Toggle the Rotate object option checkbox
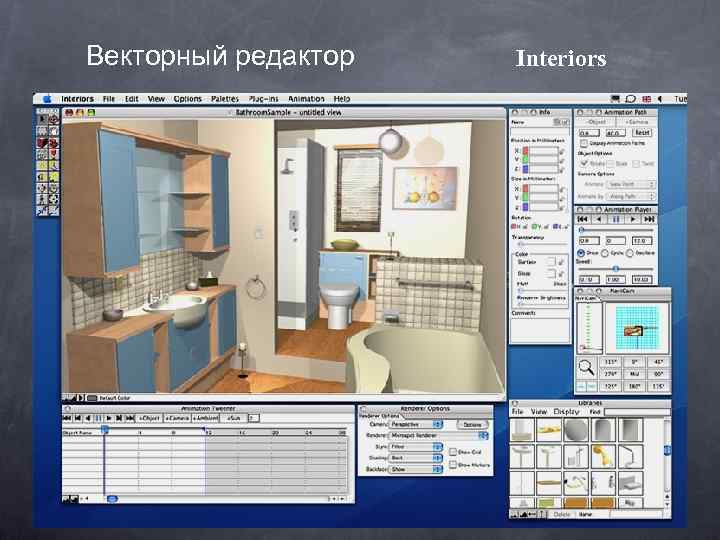This screenshot has height=540, width=720. [x=585, y=163]
